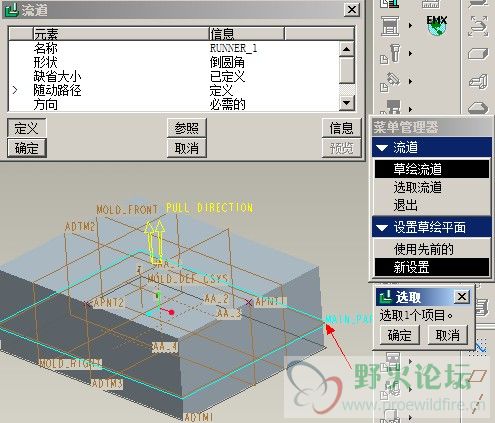Click 取消 in the 选取 dialog
The height and width of the screenshot is (423, 495).
[447, 335]
